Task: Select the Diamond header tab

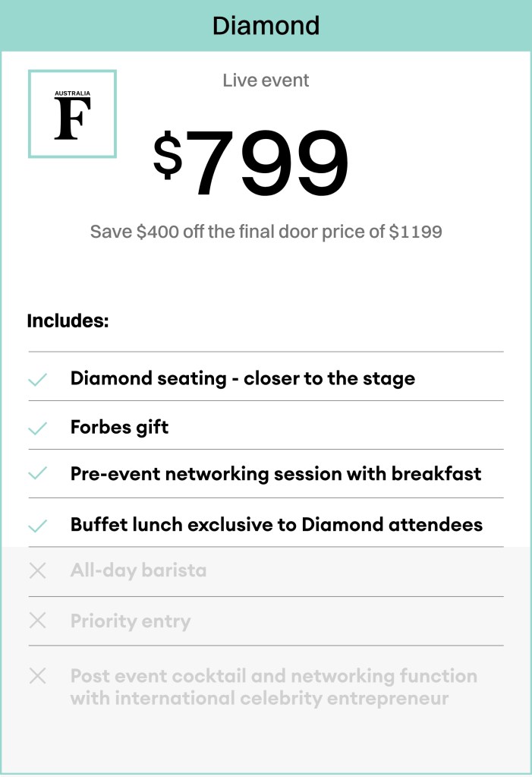Action: click(x=266, y=26)
